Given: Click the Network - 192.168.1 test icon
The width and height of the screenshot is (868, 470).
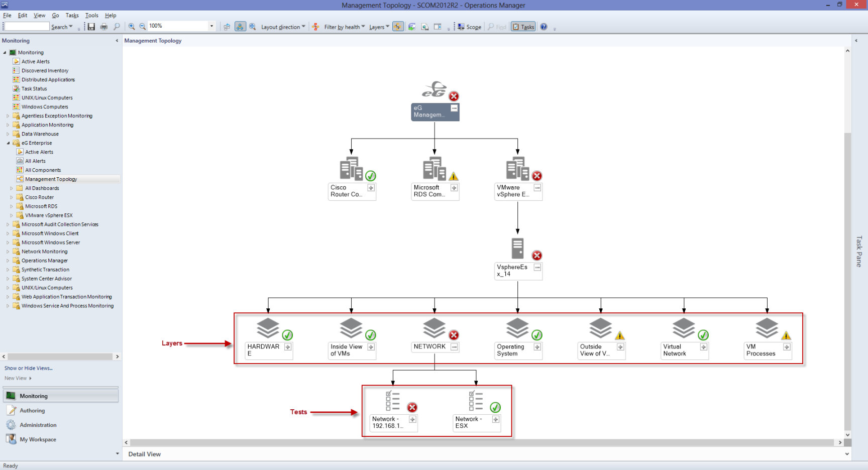Looking at the screenshot, I should [x=393, y=401].
